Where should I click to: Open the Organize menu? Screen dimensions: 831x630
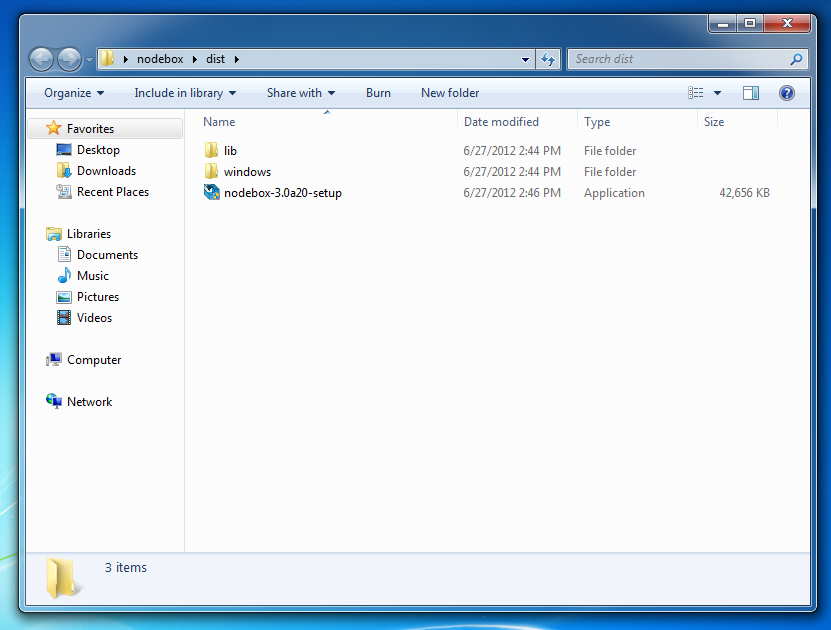point(74,93)
